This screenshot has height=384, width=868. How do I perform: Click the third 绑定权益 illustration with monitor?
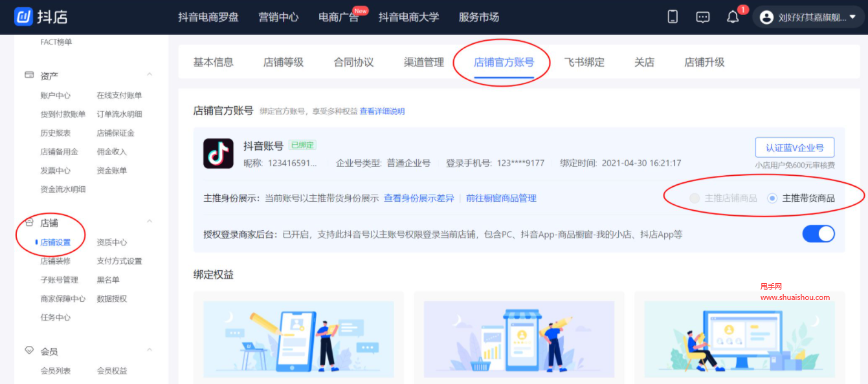tap(739, 339)
